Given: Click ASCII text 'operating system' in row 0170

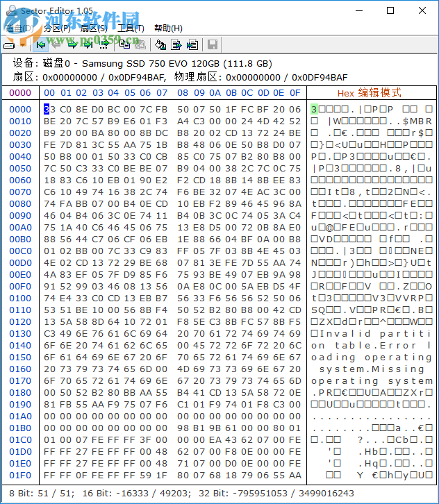Looking at the screenshot, I should [372, 381].
